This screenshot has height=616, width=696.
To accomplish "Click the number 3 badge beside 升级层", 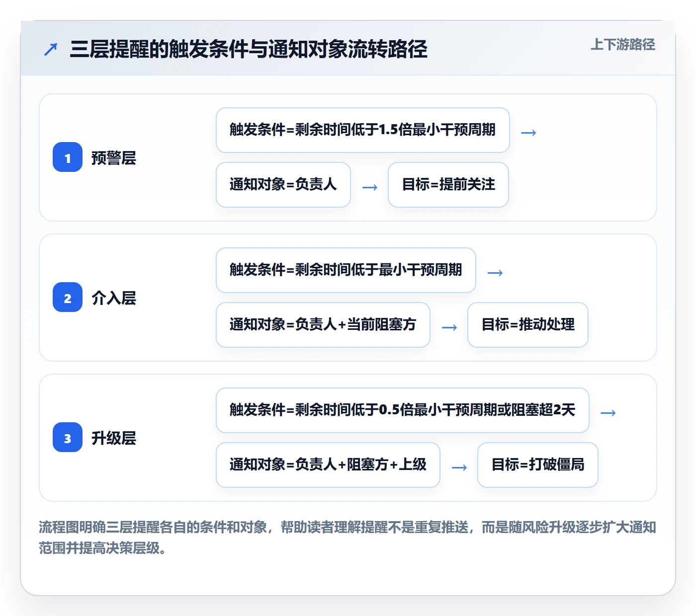I will tap(68, 438).
